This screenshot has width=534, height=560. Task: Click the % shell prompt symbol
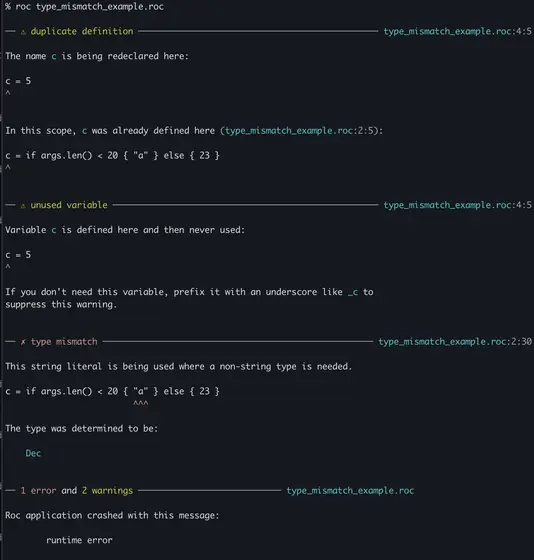tap(8, 6)
